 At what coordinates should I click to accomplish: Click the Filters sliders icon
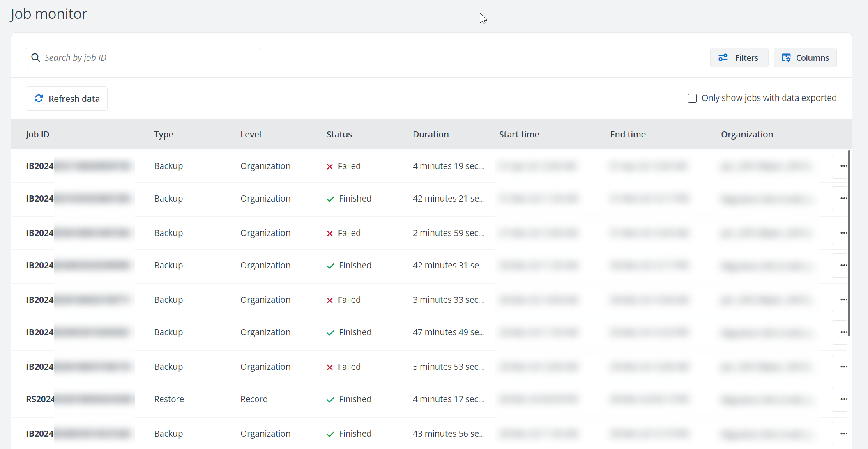pyautogui.click(x=723, y=57)
